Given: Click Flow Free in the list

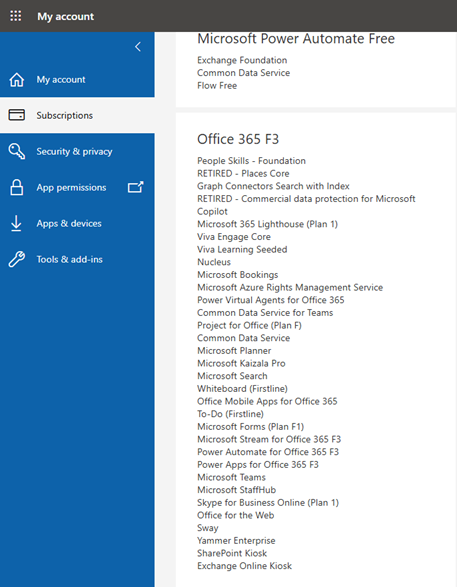Looking at the screenshot, I should point(217,86).
